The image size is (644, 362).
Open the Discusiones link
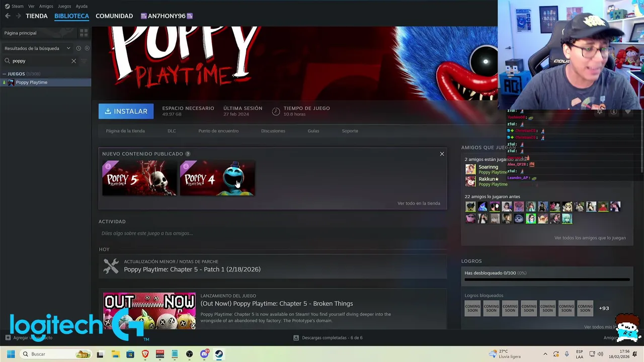click(273, 131)
